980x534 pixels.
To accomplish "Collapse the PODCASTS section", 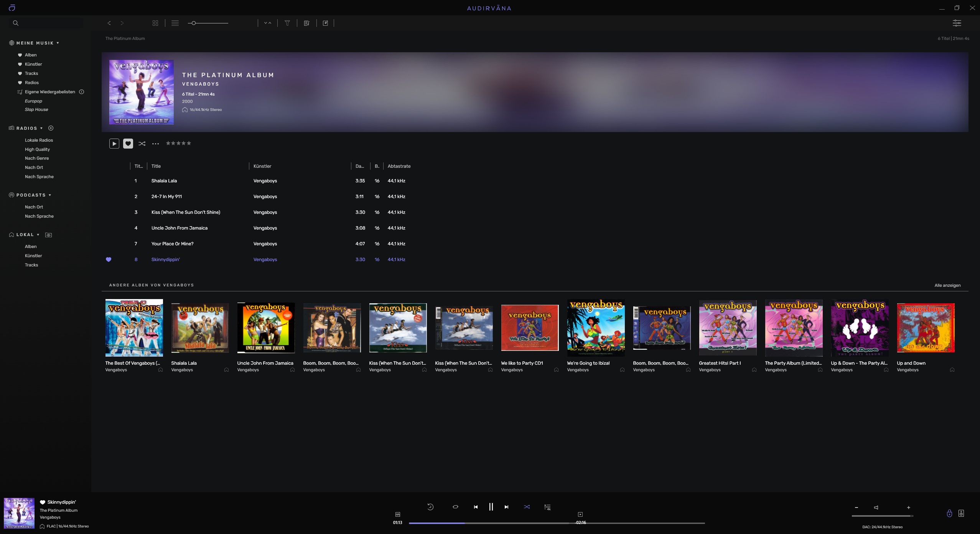I will (50, 195).
